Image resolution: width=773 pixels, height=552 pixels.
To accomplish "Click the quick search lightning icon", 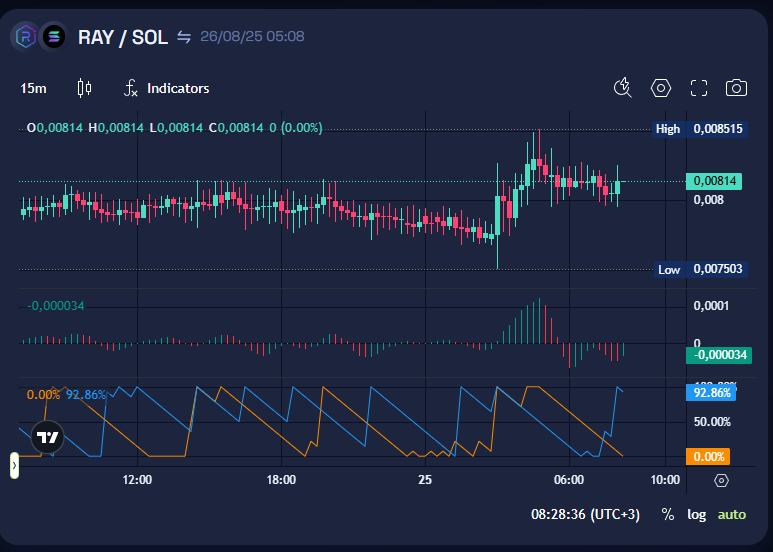I will click(x=623, y=88).
